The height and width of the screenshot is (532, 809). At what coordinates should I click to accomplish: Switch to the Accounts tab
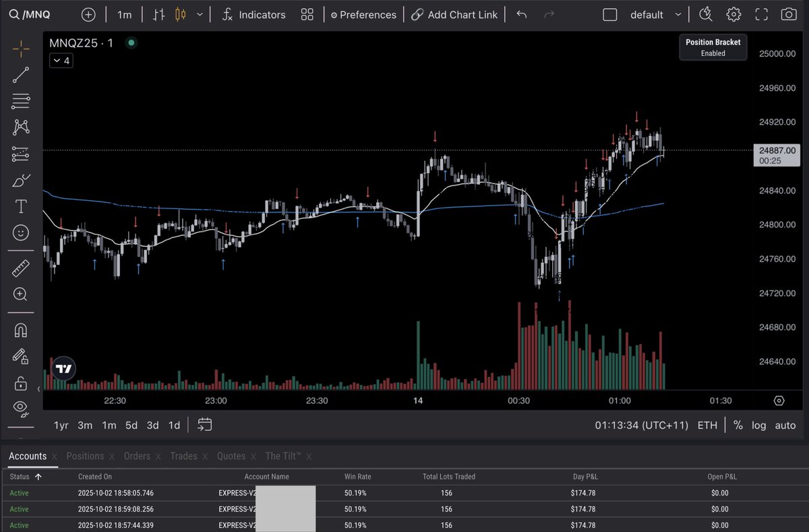point(28,456)
